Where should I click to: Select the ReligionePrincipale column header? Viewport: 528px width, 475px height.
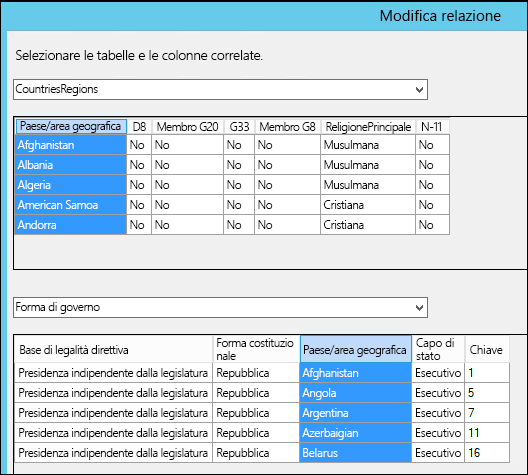[x=368, y=127]
